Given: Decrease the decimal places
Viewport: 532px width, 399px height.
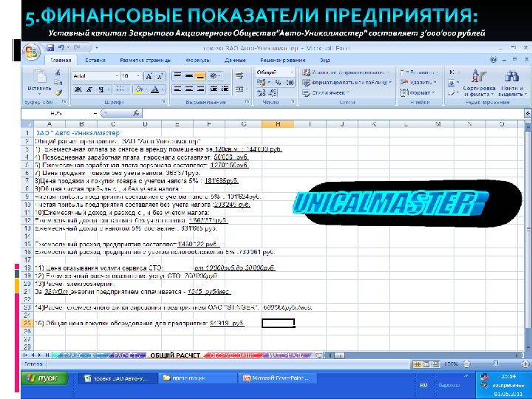Looking at the screenshot, I should [273, 92].
